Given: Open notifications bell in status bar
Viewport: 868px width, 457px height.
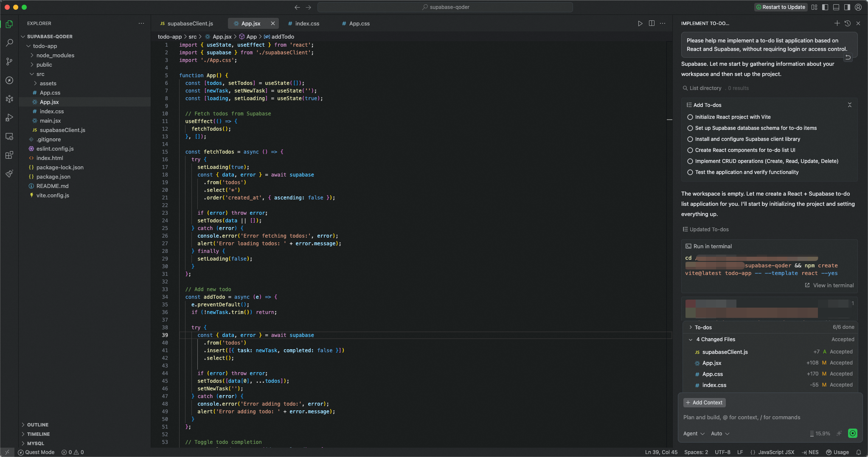Looking at the screenshot, I should pos(859,452).
